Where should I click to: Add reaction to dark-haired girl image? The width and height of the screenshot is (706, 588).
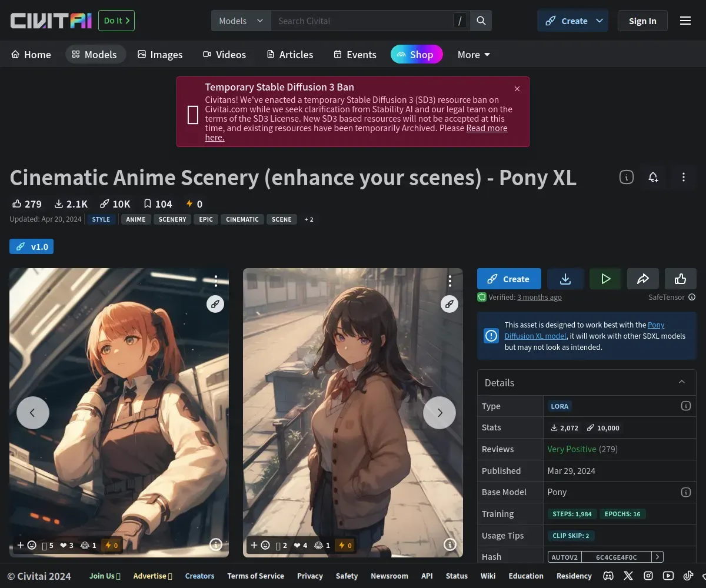[261, 545]
